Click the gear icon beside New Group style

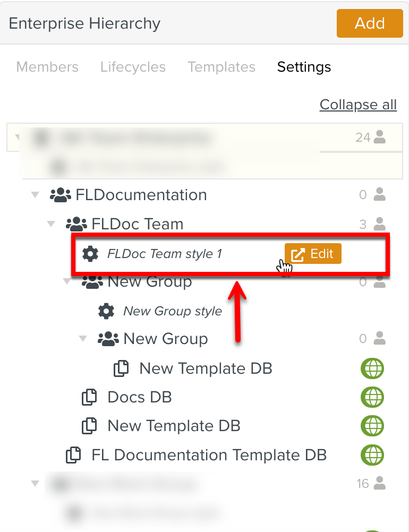tap(106, 311)
